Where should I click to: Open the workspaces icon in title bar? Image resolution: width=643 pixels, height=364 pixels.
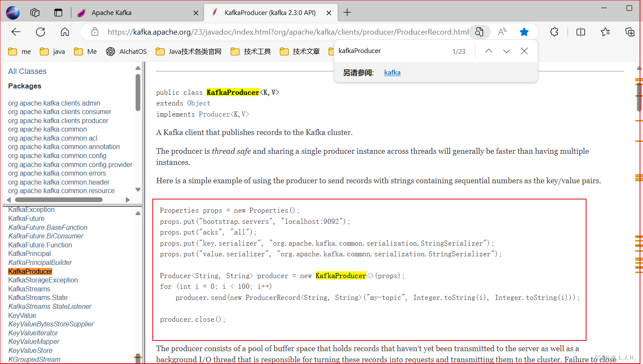[x=35, y=13]
